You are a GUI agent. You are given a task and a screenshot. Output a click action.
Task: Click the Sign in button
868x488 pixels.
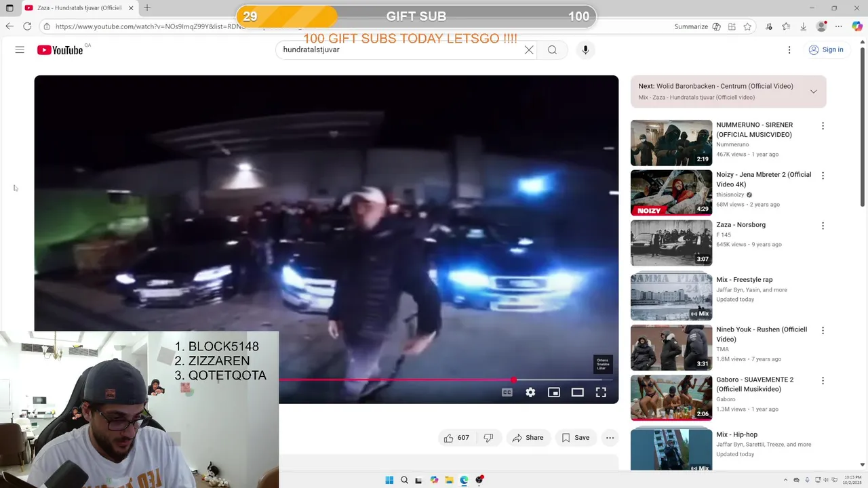(826, 49)
